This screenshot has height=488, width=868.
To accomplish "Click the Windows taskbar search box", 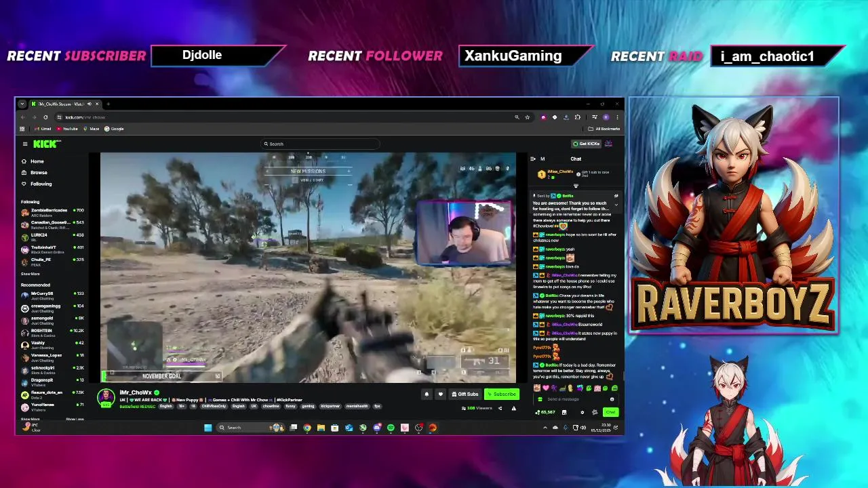I will click(251, 428).
